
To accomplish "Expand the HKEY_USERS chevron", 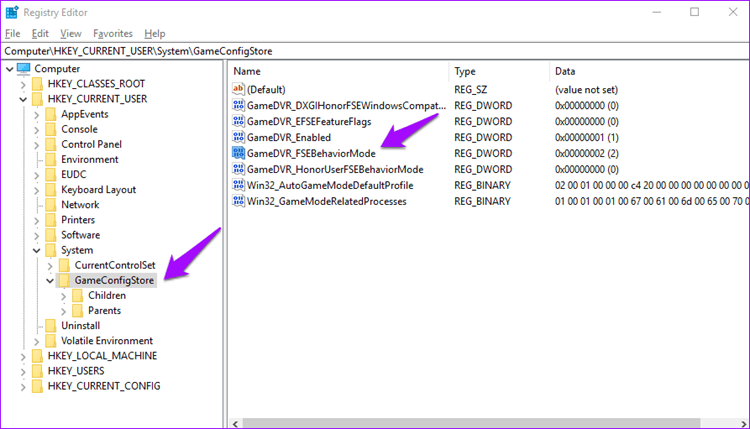I will click(x=23, y=372).
